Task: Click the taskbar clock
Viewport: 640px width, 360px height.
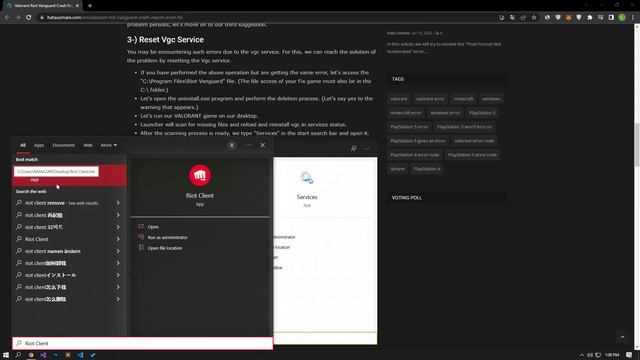Action: 612,355
